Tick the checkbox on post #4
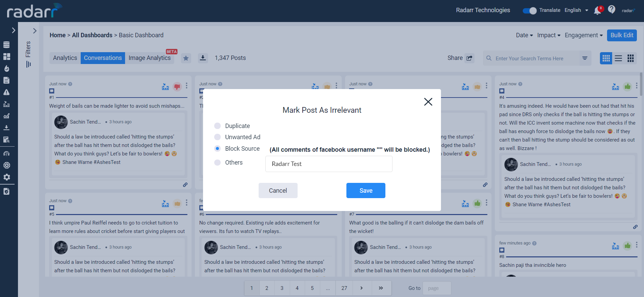Viewport: 644px width, 297px height. tap(502, 91)
